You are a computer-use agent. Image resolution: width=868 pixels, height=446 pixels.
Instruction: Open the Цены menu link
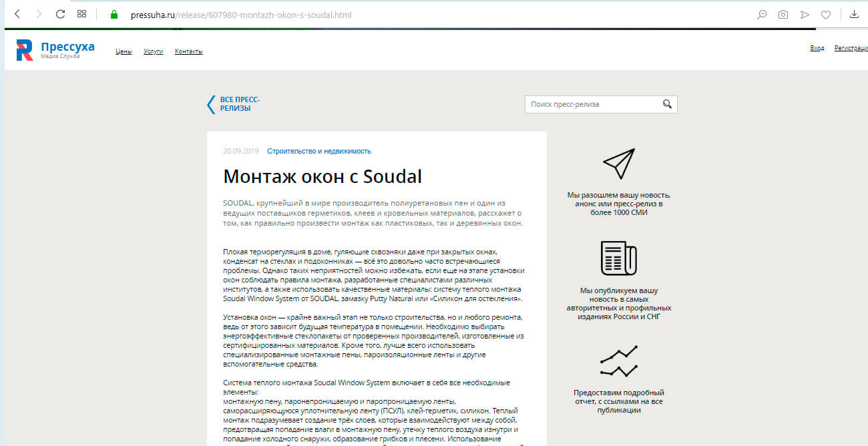pyautogui.click(x=124, y=51)
